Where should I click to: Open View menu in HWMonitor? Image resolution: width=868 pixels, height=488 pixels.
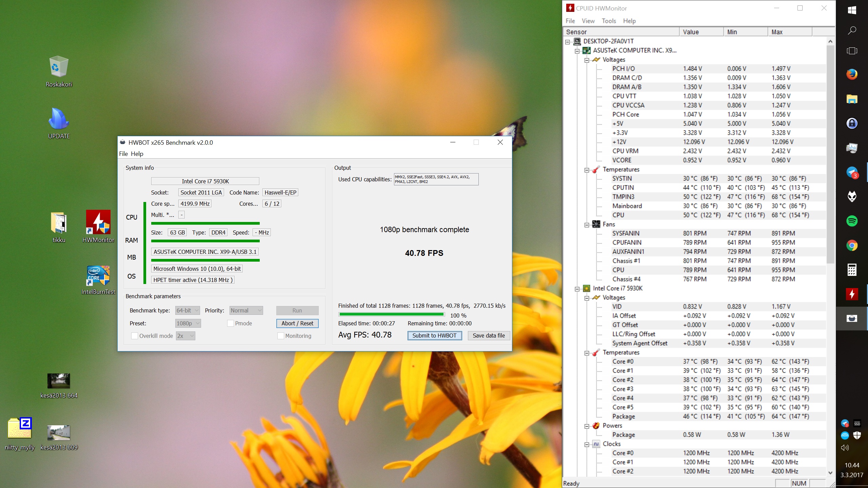(x=588, y=21)
